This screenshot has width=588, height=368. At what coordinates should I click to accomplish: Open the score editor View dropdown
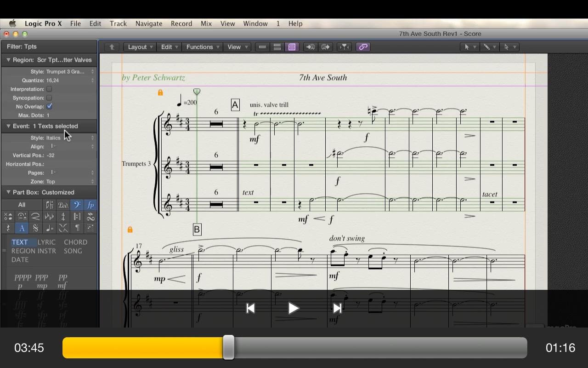237,47
